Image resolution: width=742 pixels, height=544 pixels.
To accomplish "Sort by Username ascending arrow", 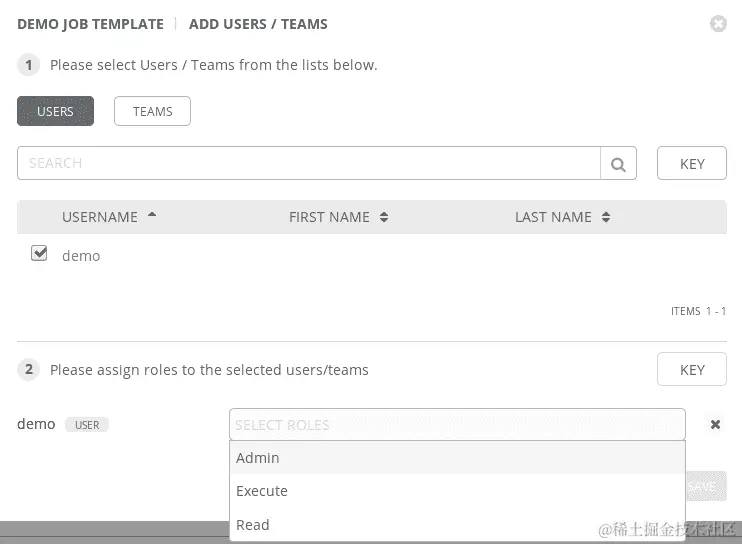I will tap(152, 215).
